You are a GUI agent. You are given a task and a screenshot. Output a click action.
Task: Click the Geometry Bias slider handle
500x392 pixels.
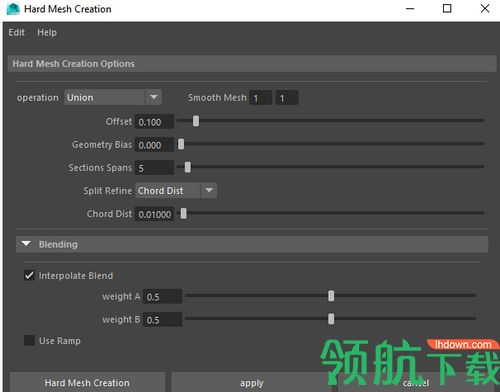181,144
